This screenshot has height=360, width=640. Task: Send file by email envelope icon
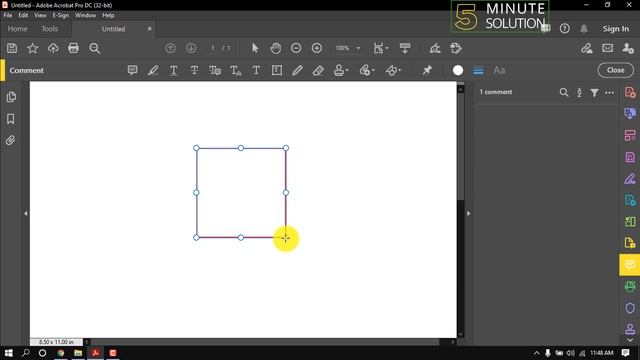[x=607, y=48]
